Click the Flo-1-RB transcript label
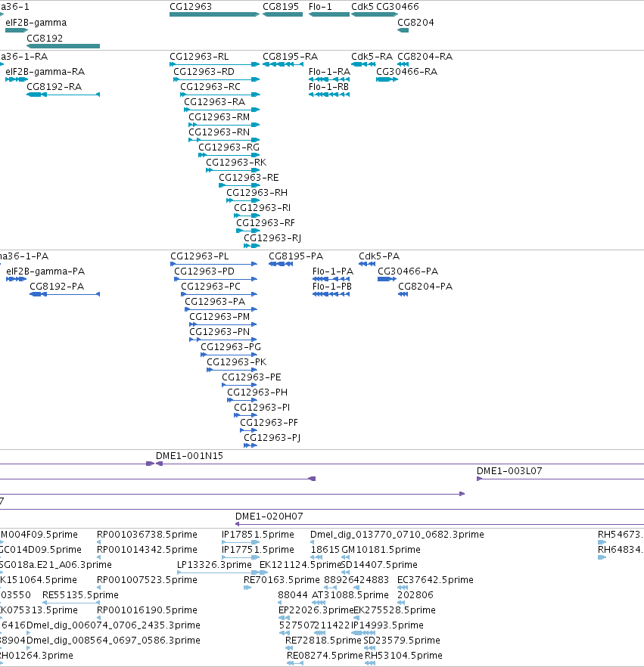 click(328, 87)
